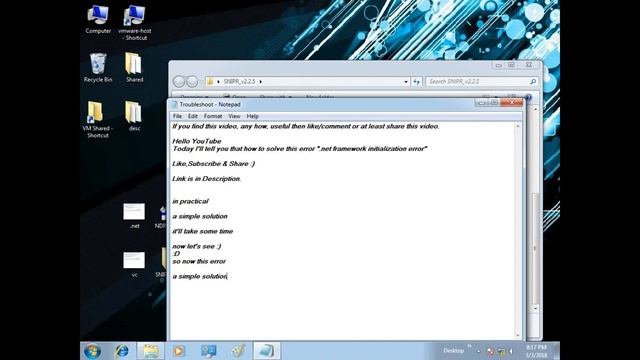This screenshot has height=360, width=640.
Task: Launch Internet Explorer from the taskbar
Action: coord(122,351)
